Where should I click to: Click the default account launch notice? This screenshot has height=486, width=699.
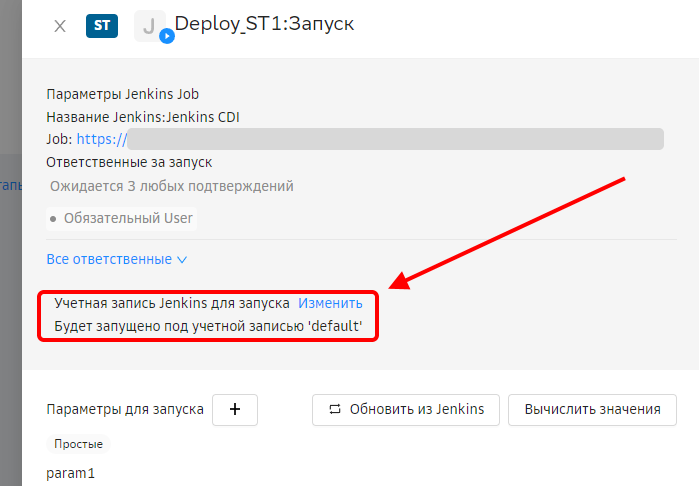click(208, 327)
